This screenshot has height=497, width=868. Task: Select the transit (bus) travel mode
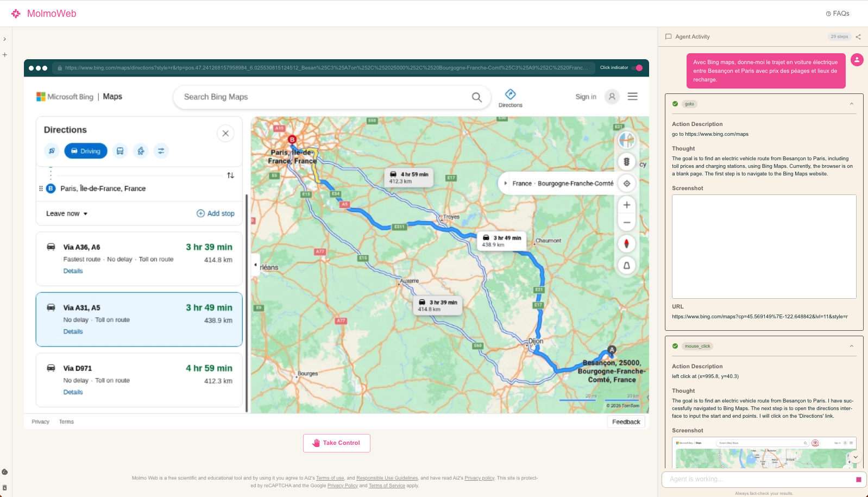point(120,151)
